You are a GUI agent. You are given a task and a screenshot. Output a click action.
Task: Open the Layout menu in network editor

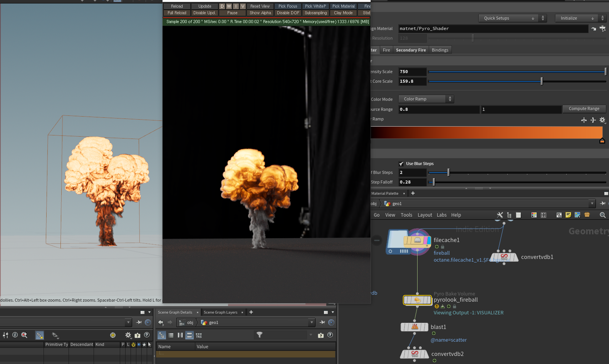click(424, 215)
